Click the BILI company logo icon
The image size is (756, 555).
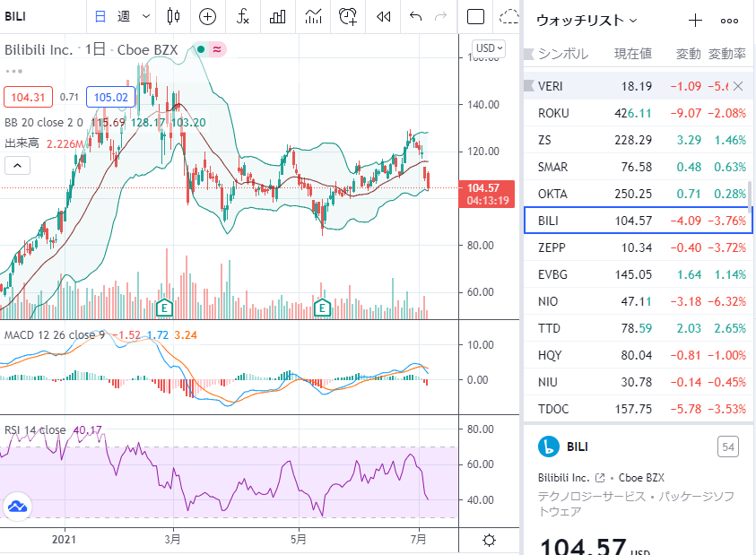[x=549, y=447]
